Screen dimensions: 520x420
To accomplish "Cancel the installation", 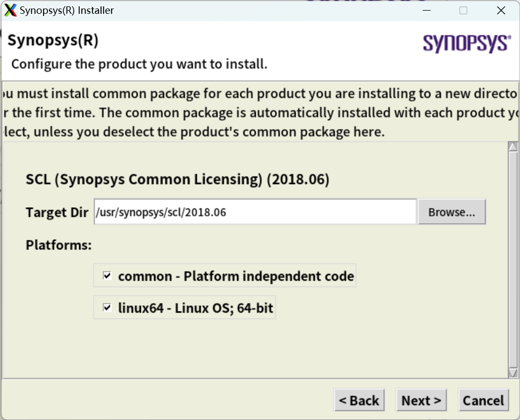I will pyautogui.click(x=483, y=400).
